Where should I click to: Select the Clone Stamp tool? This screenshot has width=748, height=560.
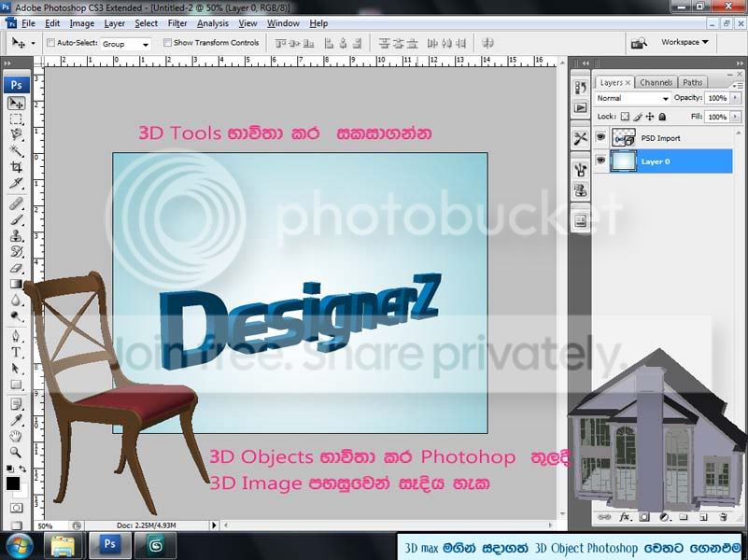coord(16,236)
